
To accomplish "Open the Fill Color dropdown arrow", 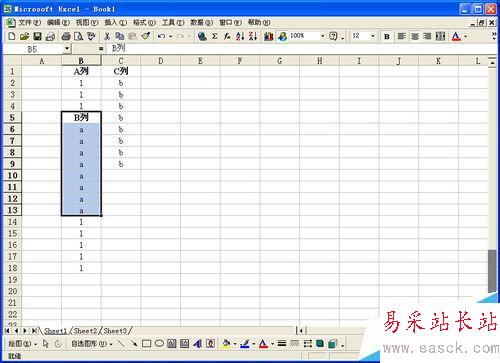I will tap(235, 344).
